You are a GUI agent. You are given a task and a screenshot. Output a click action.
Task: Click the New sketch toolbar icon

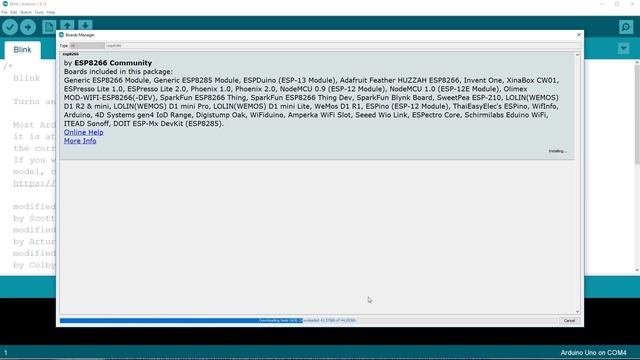[x=49, y=27]
